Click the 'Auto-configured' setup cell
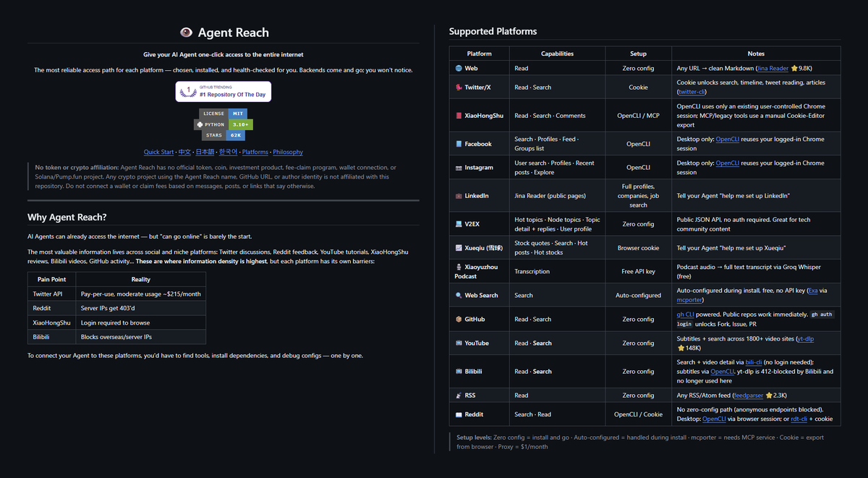The height and width of the screenshot is (478, 868). [638, 295]
